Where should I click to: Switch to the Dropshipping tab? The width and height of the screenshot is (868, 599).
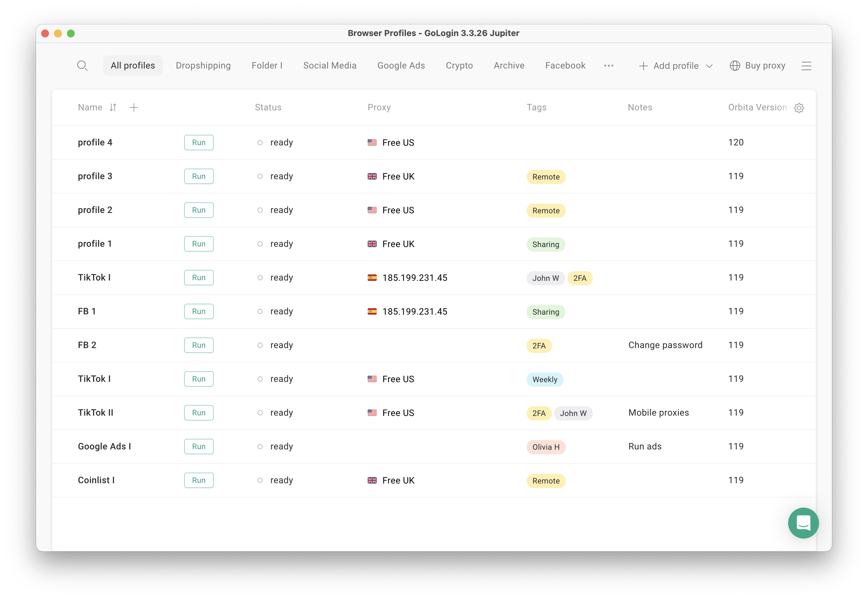(x=203, y=65)
